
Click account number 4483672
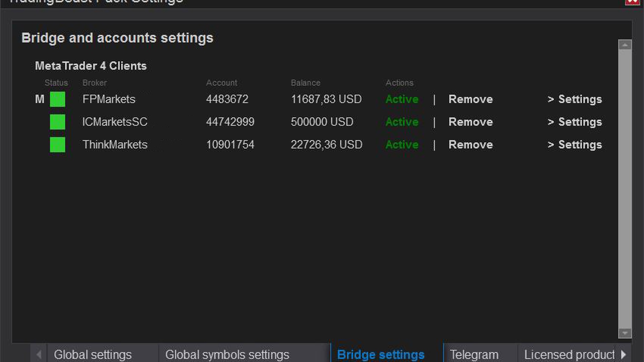(x=227, y=99)
